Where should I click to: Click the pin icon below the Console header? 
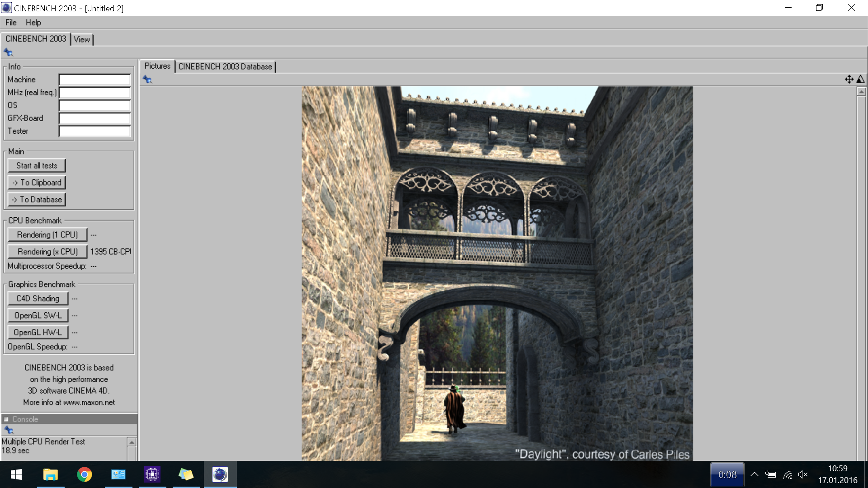[9, 430]
